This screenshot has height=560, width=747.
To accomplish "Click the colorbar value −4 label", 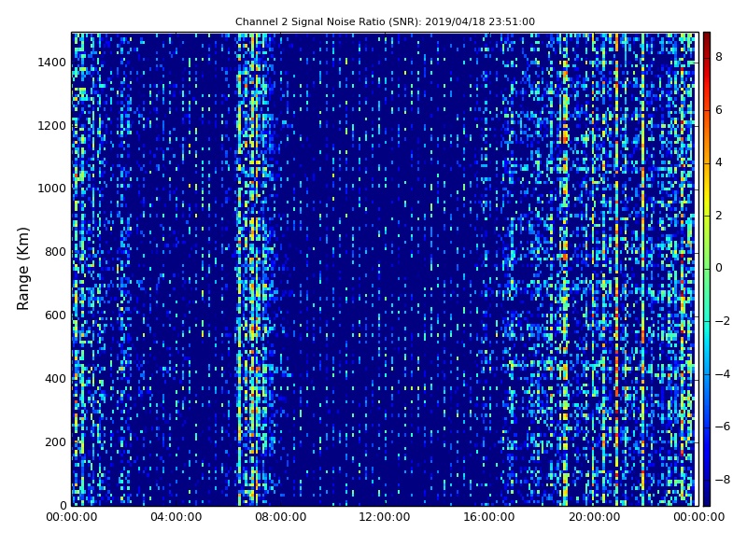I will pos(723,374).
